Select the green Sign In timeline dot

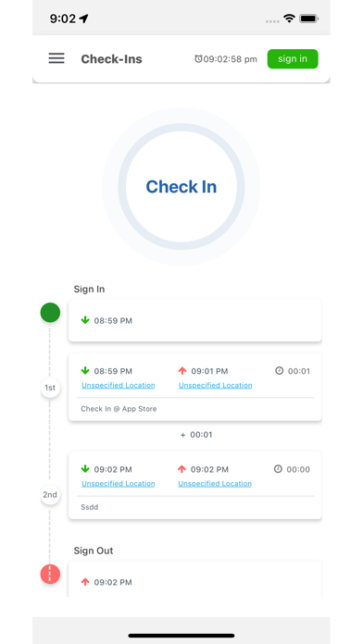(x=50, y=313)
